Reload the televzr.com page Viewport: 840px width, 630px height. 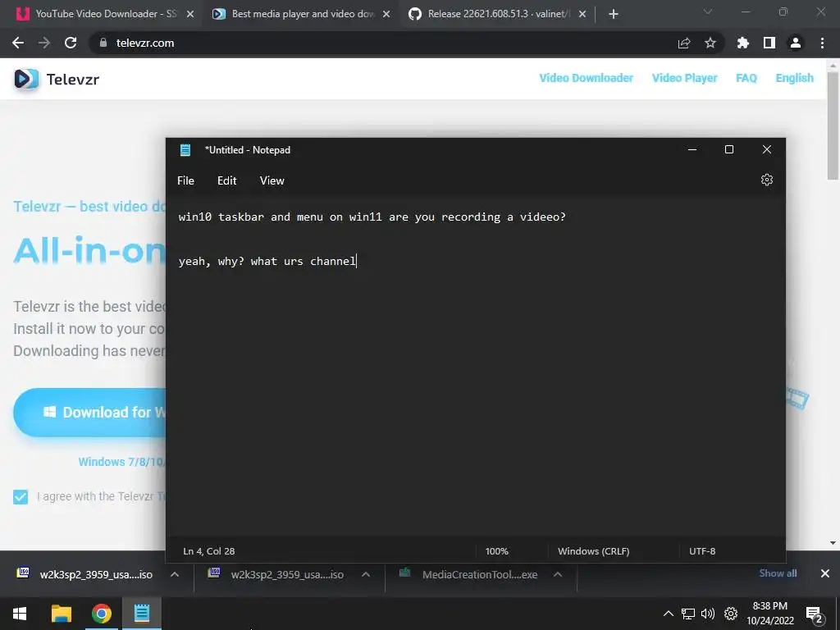(x=71, y=43)
